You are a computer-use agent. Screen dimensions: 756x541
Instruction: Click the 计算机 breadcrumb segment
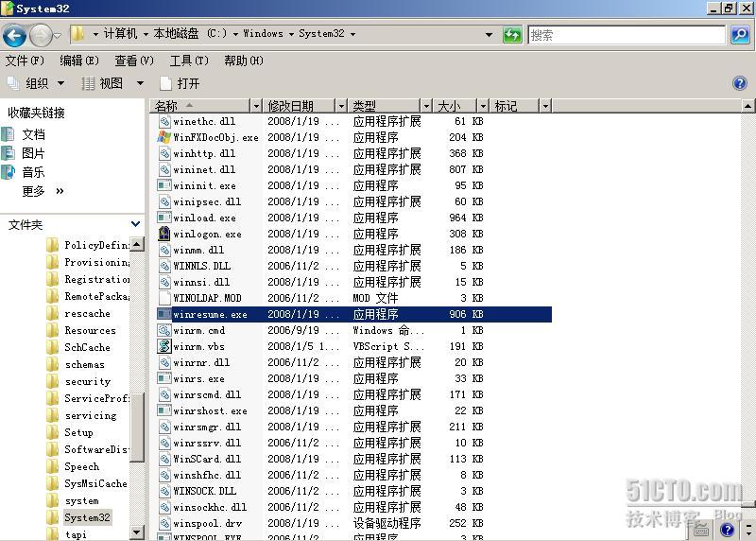pos(120,34)
